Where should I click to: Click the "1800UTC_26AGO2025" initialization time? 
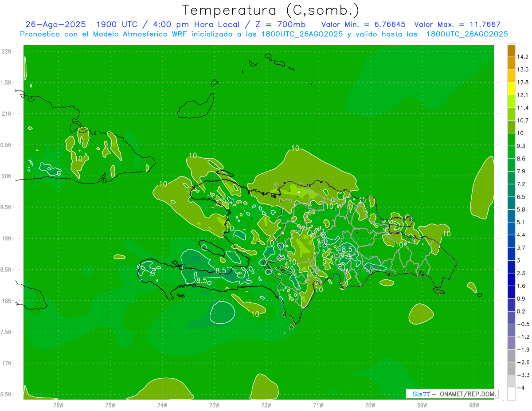tap(301, 34)
